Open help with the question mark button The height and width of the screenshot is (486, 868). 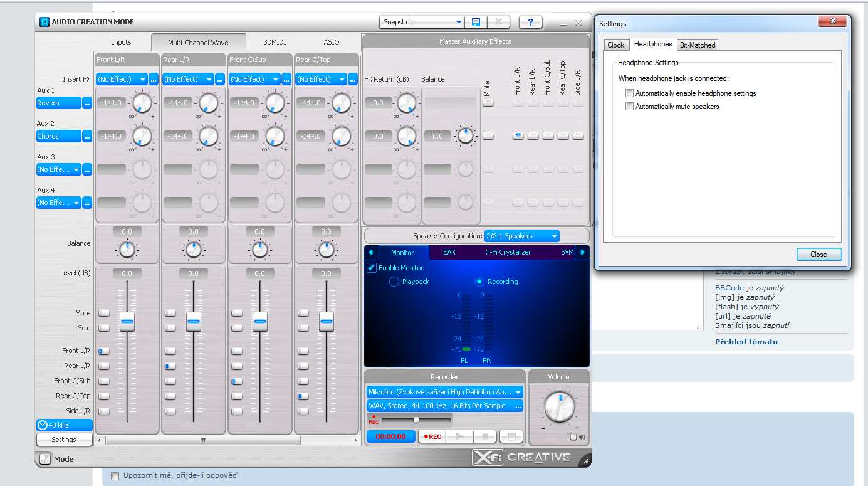pos(530,22)
